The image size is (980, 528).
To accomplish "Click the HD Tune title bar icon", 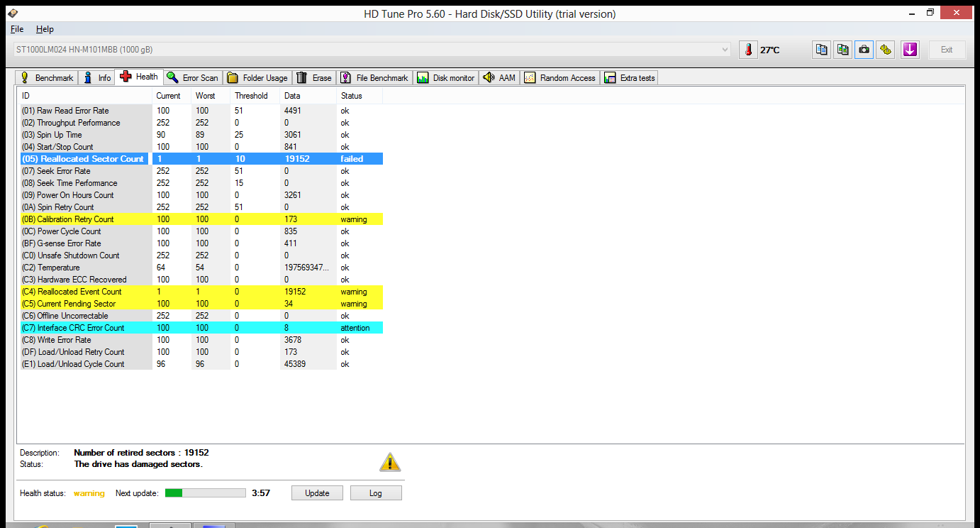I will point(13,13).
